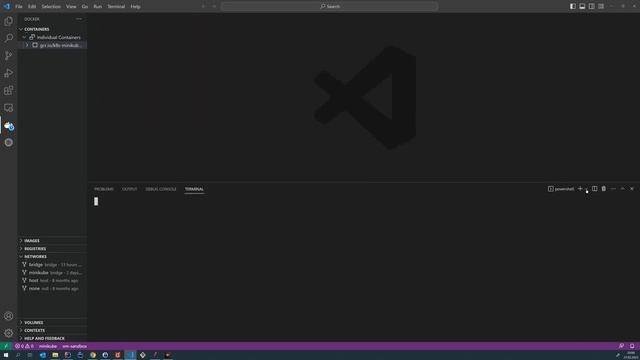Open Windows taskbar search icon
This screenshot has height=360, width=640.
click(x=18, y=355)
